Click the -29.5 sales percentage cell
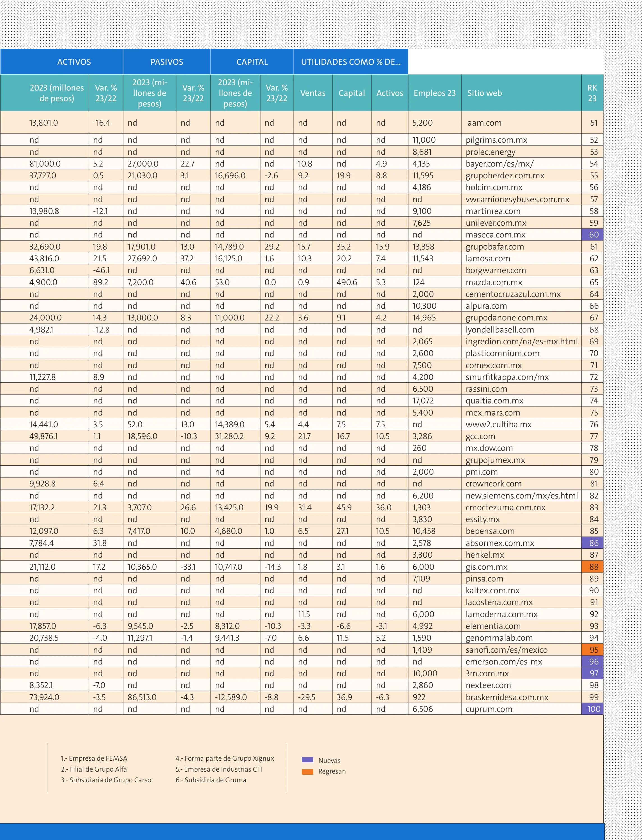The height and width of the screenshot is (840, 642). point(307,698)
